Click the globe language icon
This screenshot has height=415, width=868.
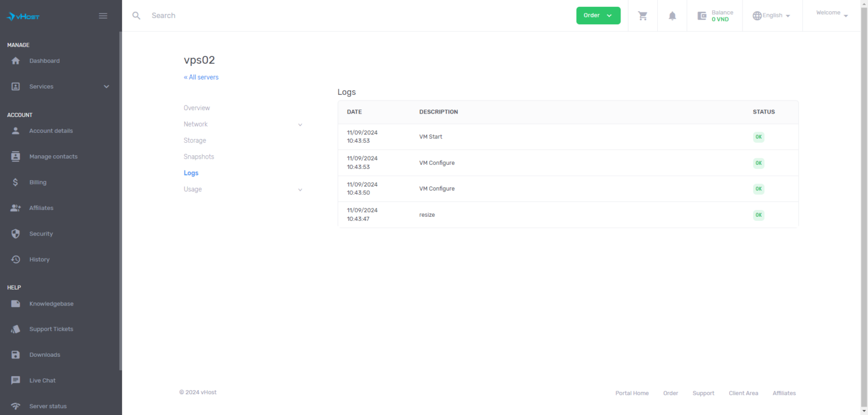point(757,16)
